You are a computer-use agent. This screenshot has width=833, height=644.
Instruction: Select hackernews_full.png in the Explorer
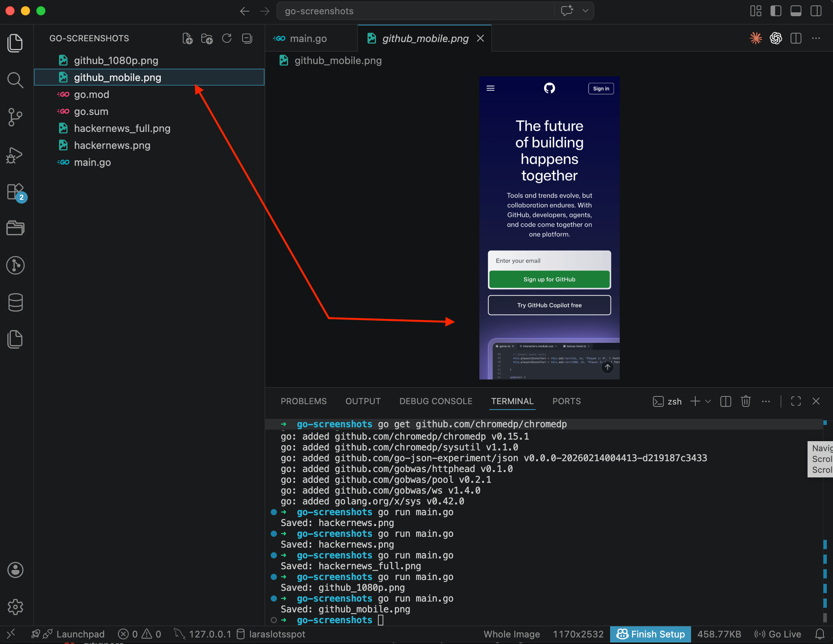[x=122, y=128]
